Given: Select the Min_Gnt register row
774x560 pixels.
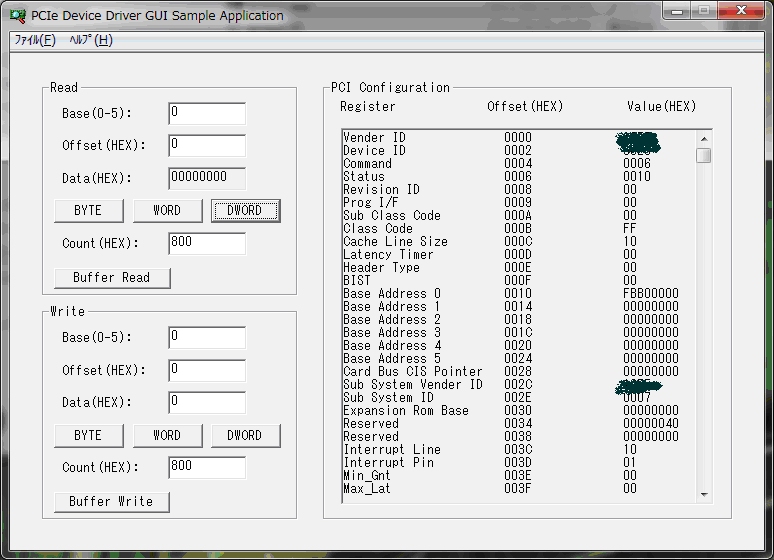Looking at the screenshot, I should click(519, 476).
